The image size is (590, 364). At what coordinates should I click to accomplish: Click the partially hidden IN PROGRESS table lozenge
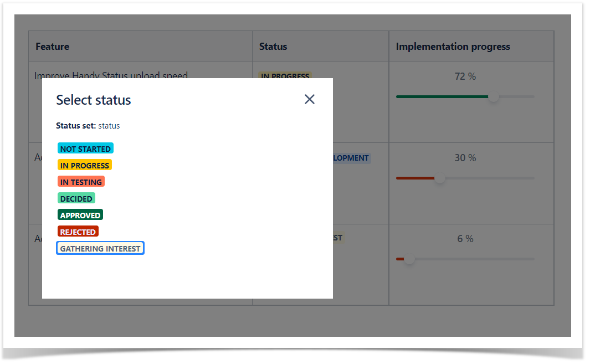285,75
